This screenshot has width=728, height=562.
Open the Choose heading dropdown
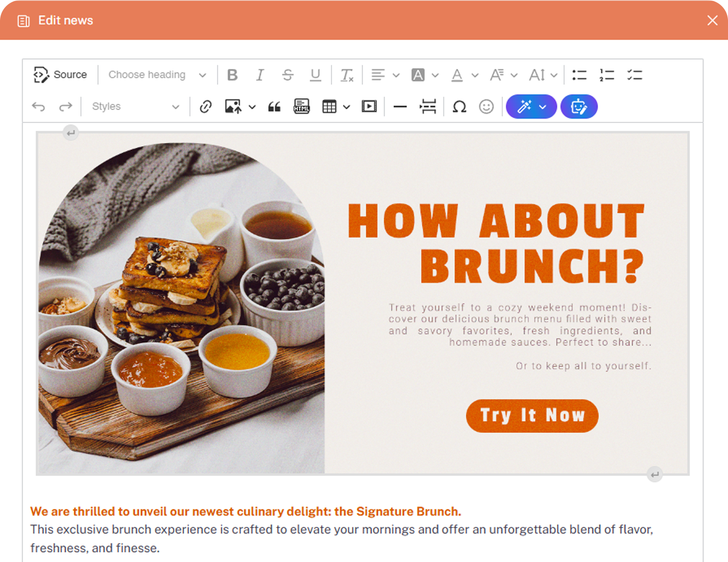[x=157, y=75]
